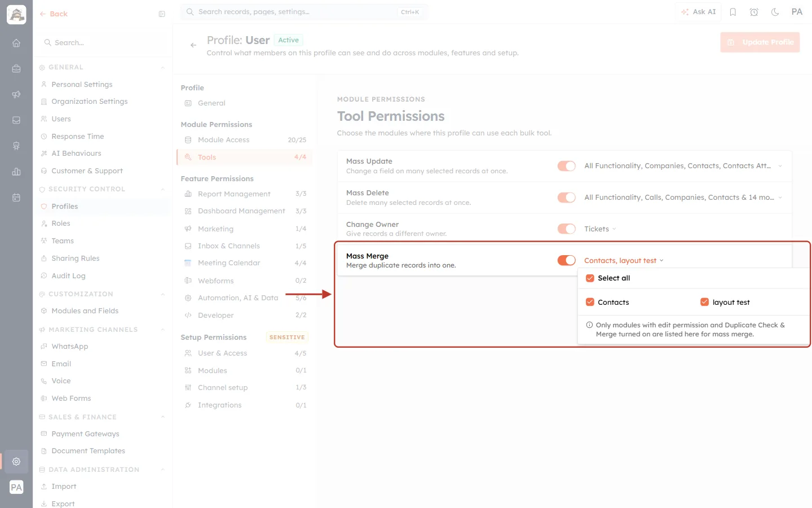812x508 pixels.
Task: Click the sidebar Search field
Action: [x=103, y=43]
